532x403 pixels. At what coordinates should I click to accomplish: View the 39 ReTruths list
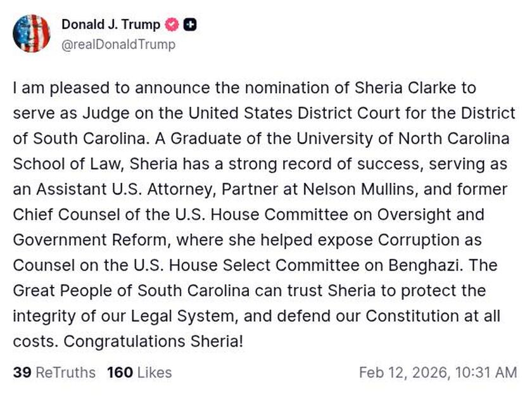tap(54, 372)
